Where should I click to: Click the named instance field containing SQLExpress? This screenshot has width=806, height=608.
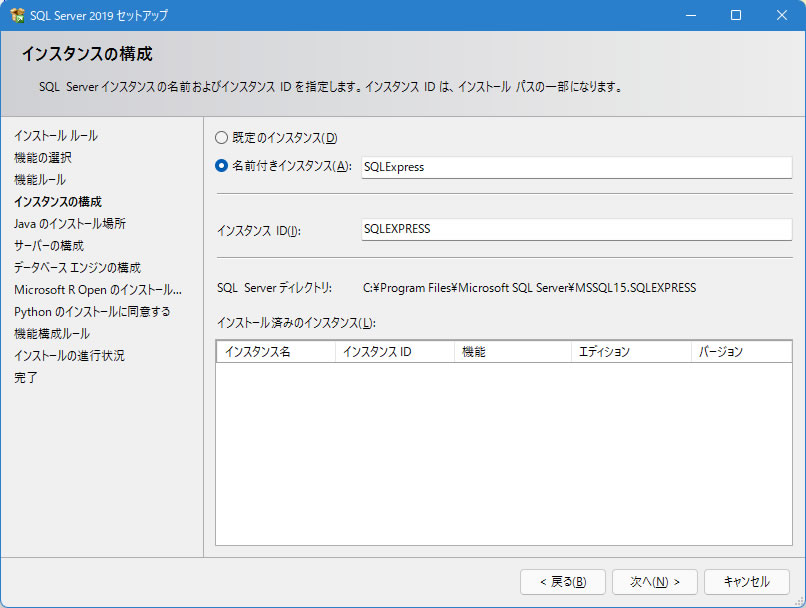[576, 168]
